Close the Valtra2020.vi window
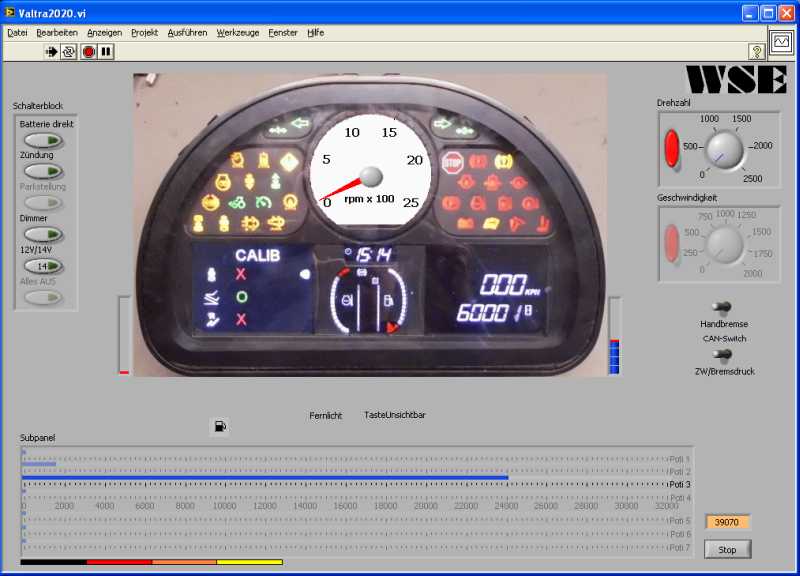 (787, 13)
